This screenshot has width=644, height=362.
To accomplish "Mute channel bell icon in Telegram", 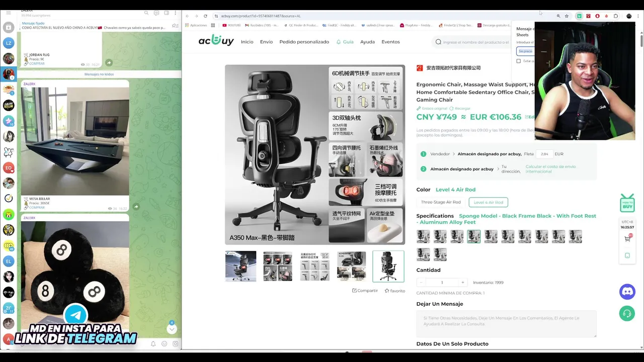I will tap(153, 344).
